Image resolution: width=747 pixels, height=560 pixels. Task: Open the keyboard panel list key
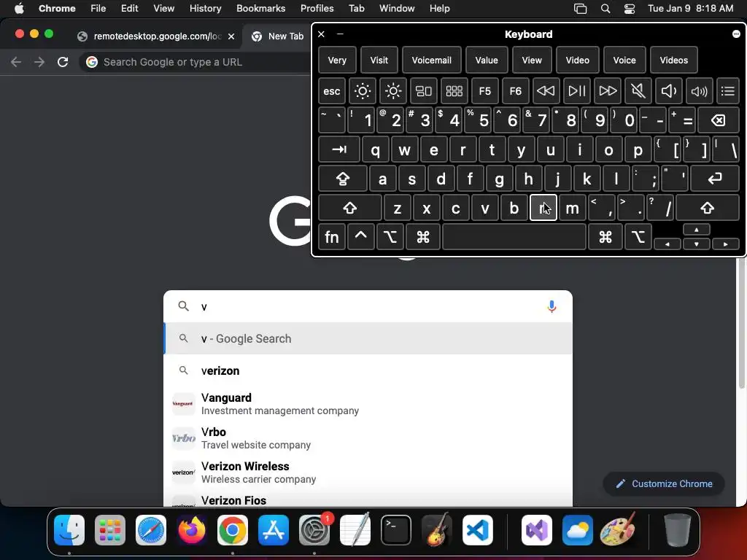coord(727,91)
